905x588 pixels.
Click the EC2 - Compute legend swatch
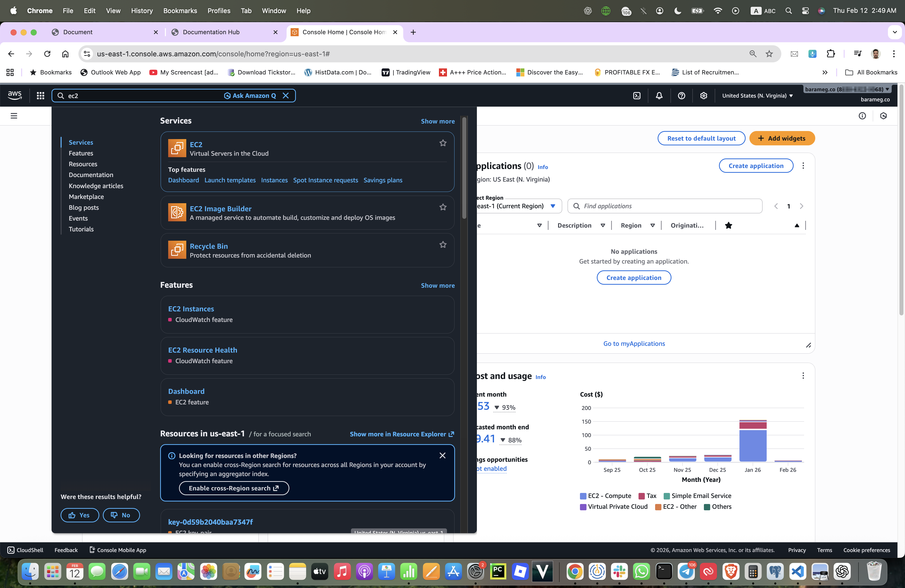pyautogui.click(x=582, y=496)
